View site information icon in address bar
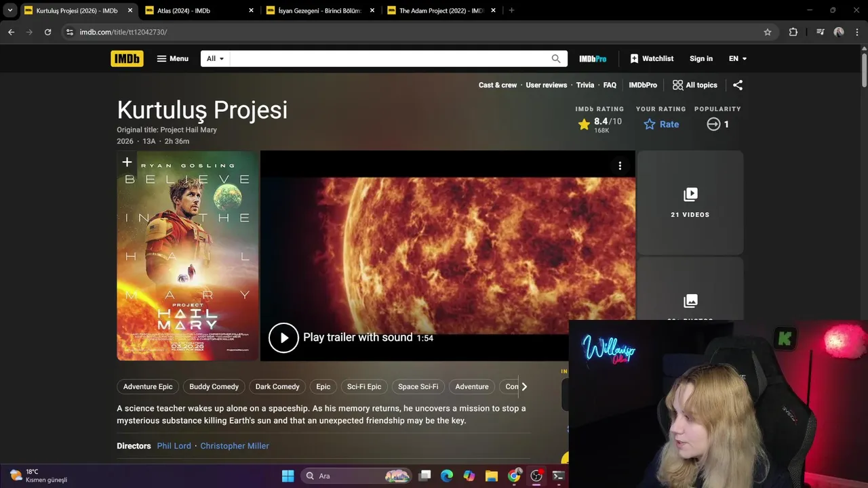Screen dimensions: 868x488 (69, 32)
